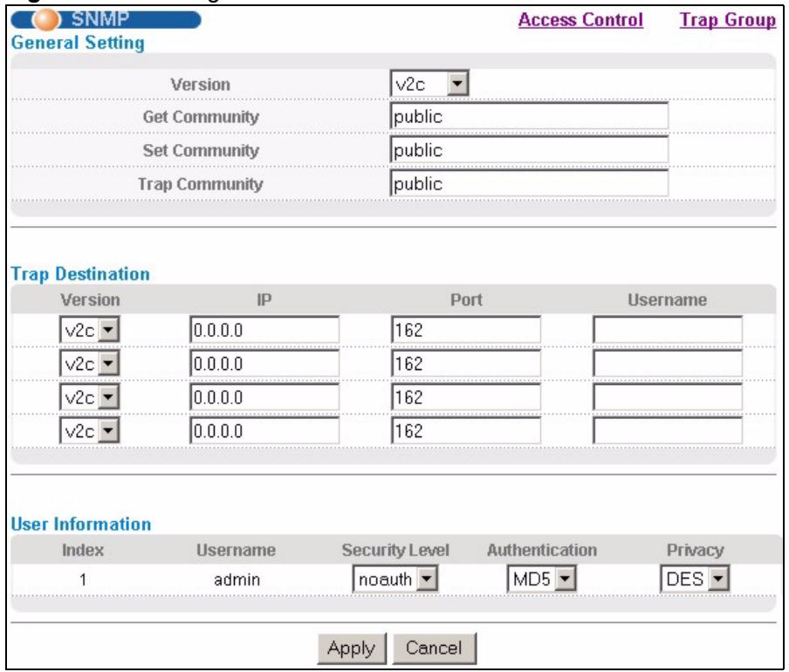
Task: Click first Trap Destination Username field
Action: tap(668, 330)
